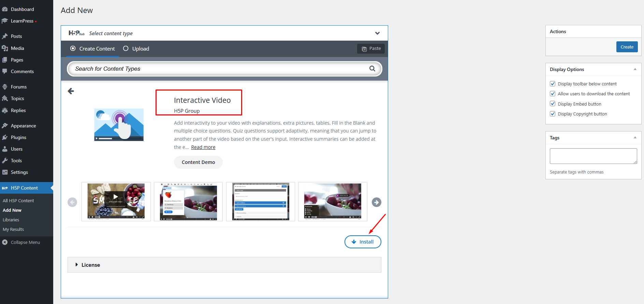Click the Posts pin icon
Viewport: 644px width, 304px height.
(5, 36)
